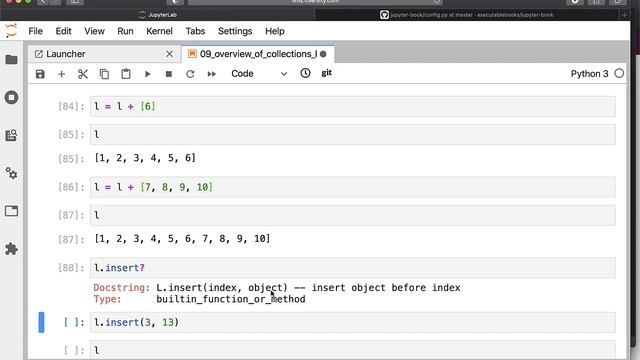Viewport: 640px width, 360px height.
Task: Click the git button in notebook toolbar
Action: pos(327,73)
